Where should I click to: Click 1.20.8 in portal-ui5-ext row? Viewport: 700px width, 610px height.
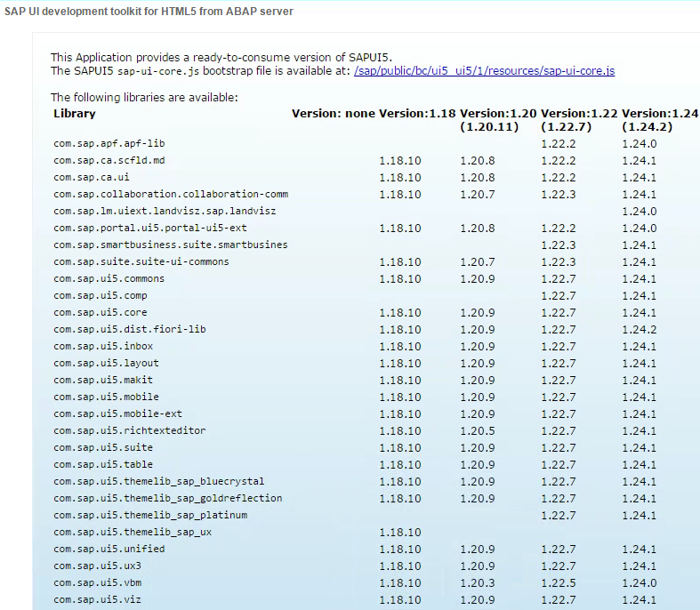pyautogui.click(x=478, y=228)
